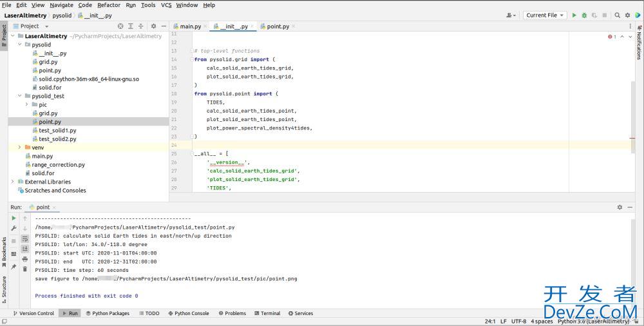644x326 pixels.
Task: Click the Stop process icon in Run panel
Action: click(14, 241)
